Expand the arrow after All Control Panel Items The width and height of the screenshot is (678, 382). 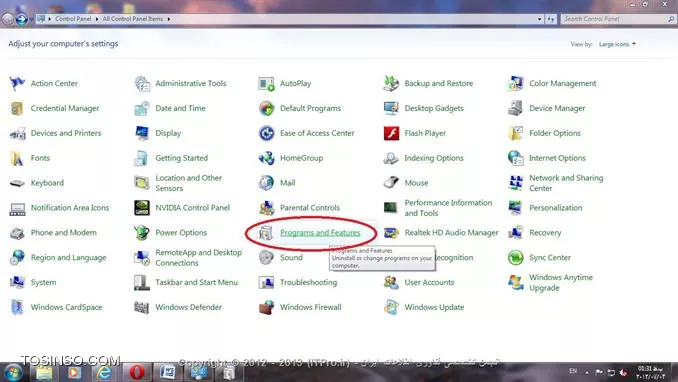click(169, 19)
